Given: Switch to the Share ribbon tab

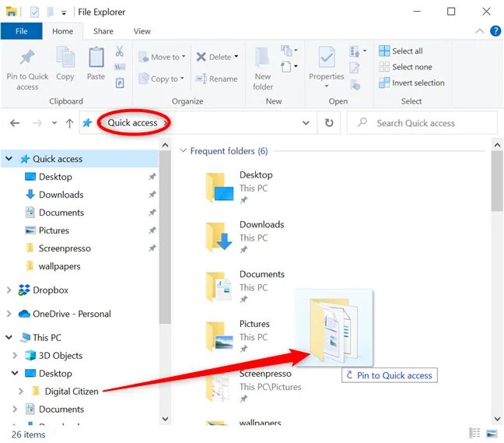Looking at the screenshot, I should coord(103,31).
